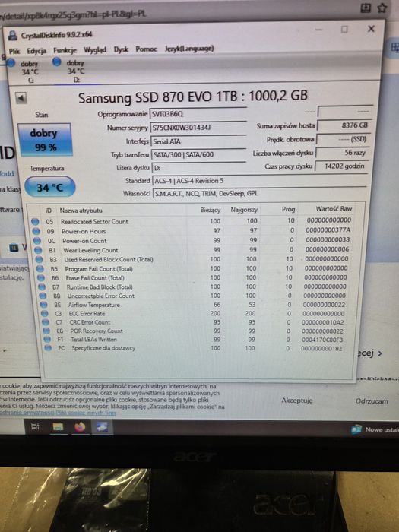Viewport: 399px width, 532px height.
Task: Click status icon for ECC Error Rate
Action: click(x=45, y=313)
